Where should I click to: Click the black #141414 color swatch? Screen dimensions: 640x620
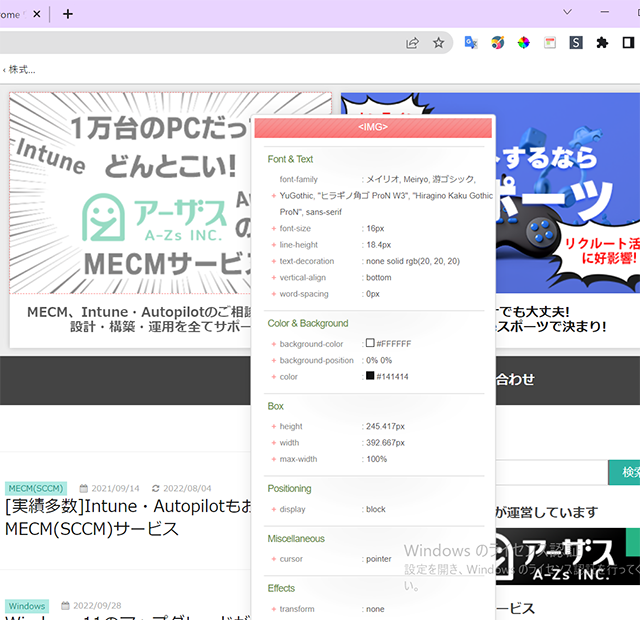pyautogui.click(x=370, y=377)
